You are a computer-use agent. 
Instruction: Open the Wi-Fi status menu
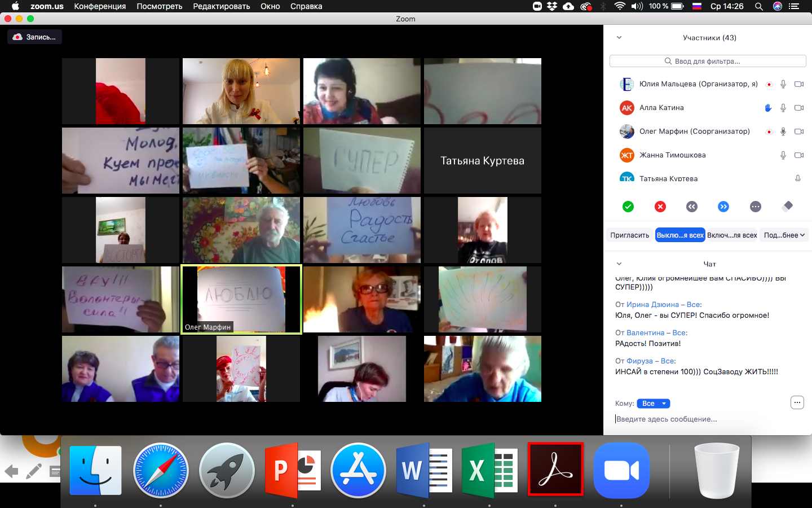pos(620,6)
